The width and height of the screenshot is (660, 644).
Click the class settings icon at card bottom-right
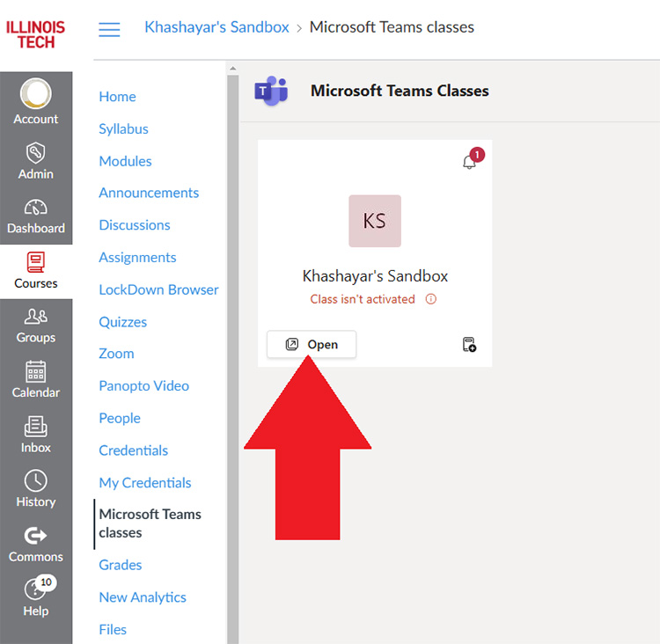(469, 345)
